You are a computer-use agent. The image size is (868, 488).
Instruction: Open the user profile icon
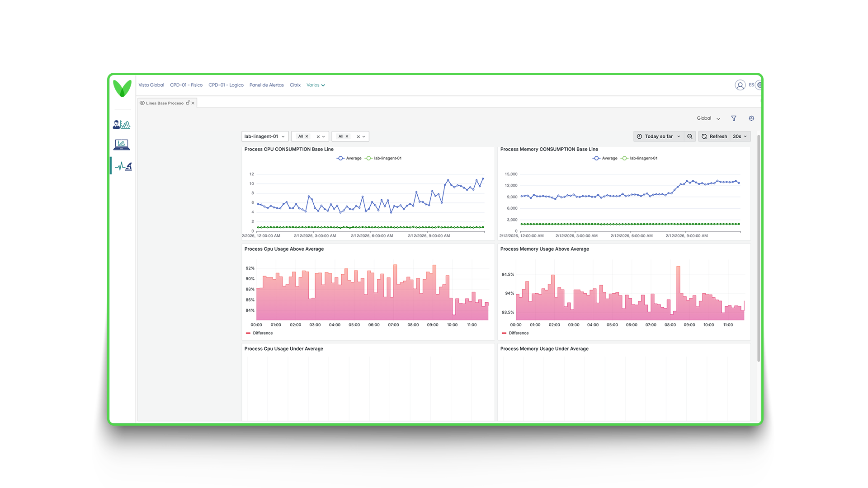pyautogui.click(x=740, y=85)
